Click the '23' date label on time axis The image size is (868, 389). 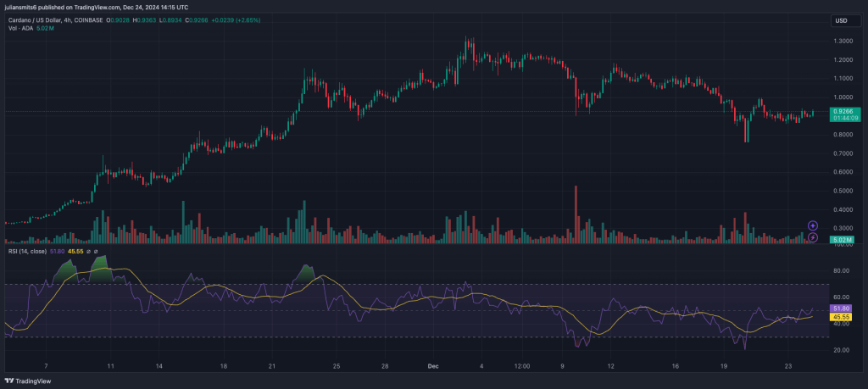[788, 366]
